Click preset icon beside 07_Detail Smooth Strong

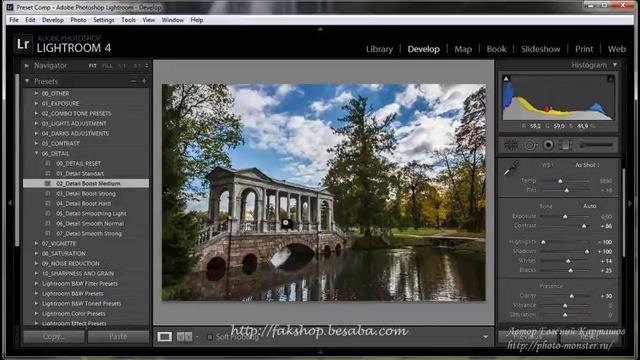pyautogui.click(x=48, y=233)
